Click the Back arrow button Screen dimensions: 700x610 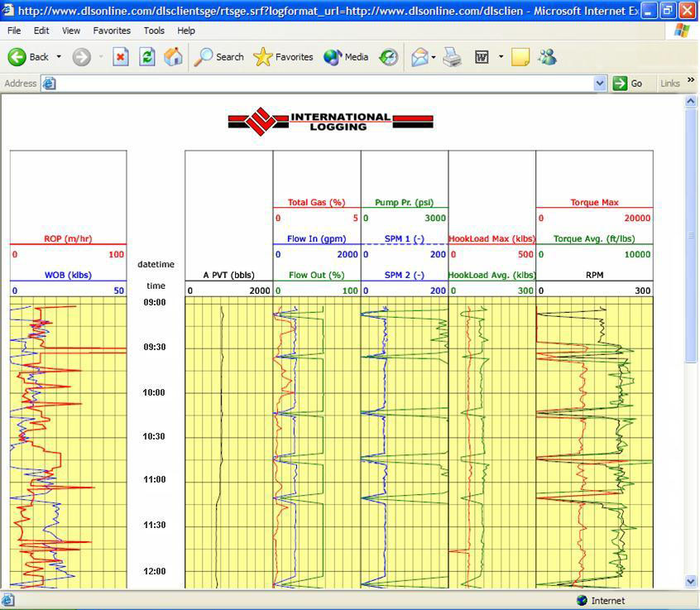click(17, 57)
